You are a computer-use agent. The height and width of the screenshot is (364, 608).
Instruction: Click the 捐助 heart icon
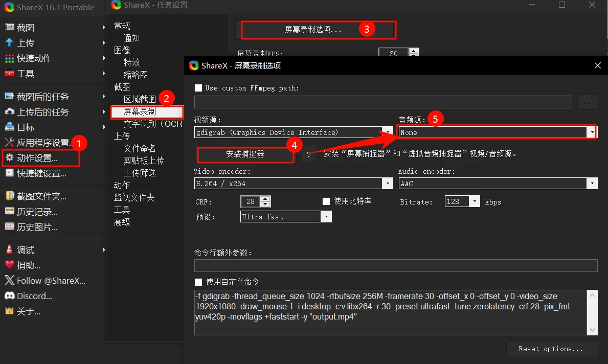[x=9, y=265]
